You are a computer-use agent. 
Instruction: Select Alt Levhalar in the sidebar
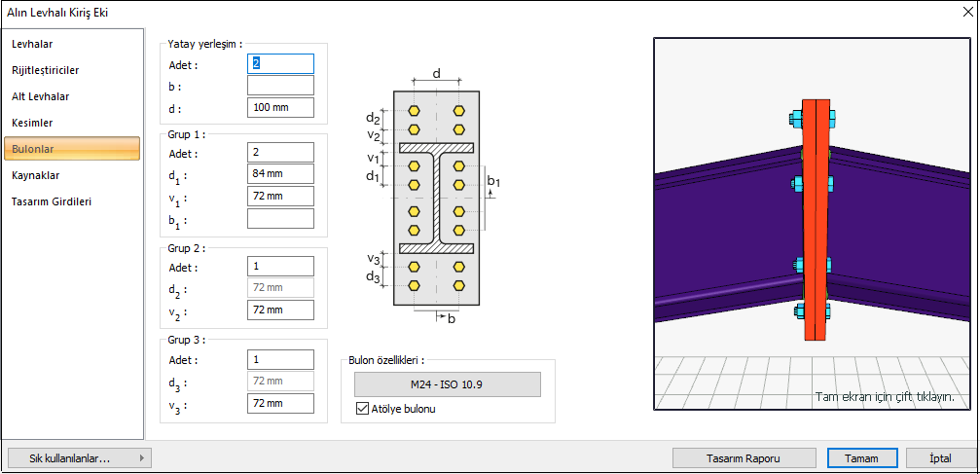[x=40, y=97]
